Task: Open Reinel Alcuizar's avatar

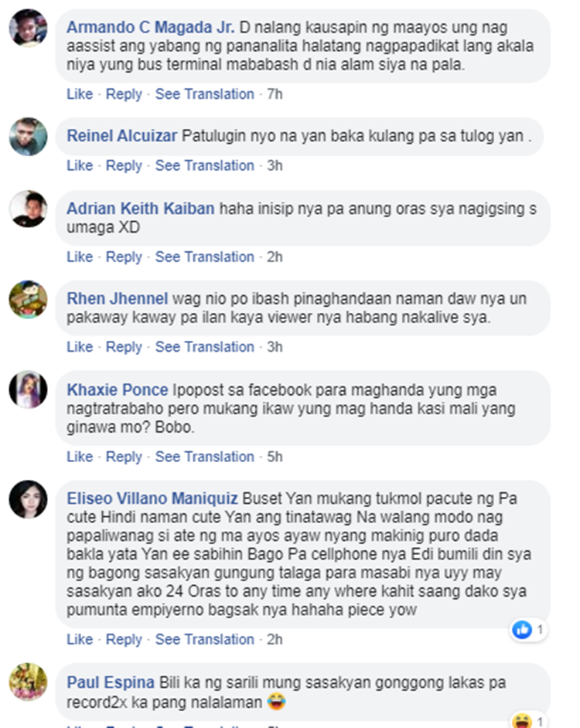Action: (29, 137)
